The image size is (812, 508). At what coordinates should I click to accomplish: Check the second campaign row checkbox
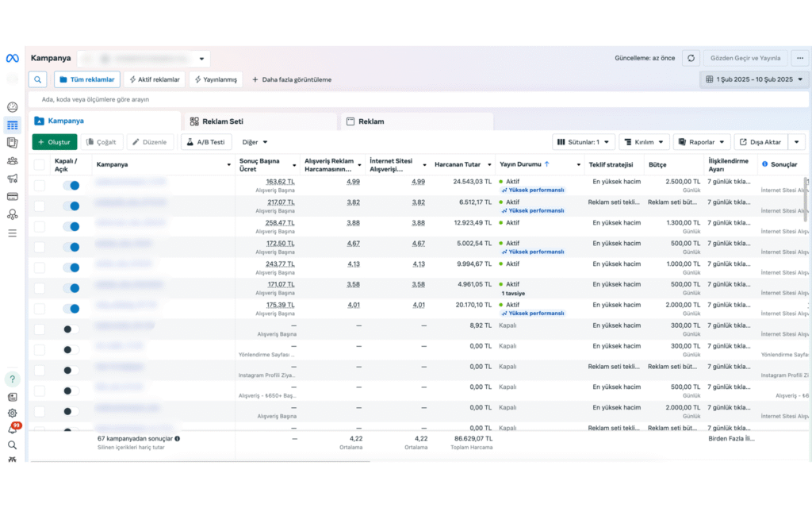click(40, 206)
